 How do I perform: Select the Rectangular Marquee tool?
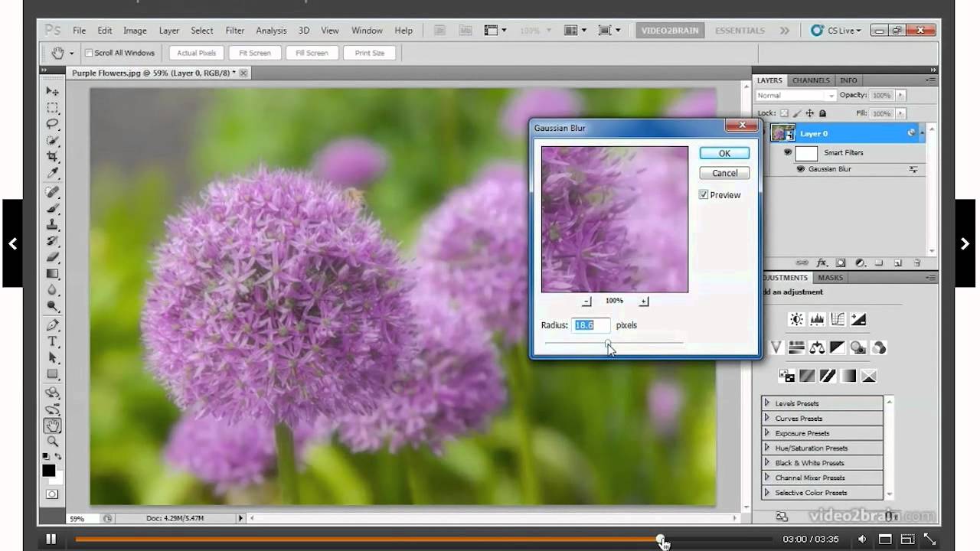pos(52,108)
